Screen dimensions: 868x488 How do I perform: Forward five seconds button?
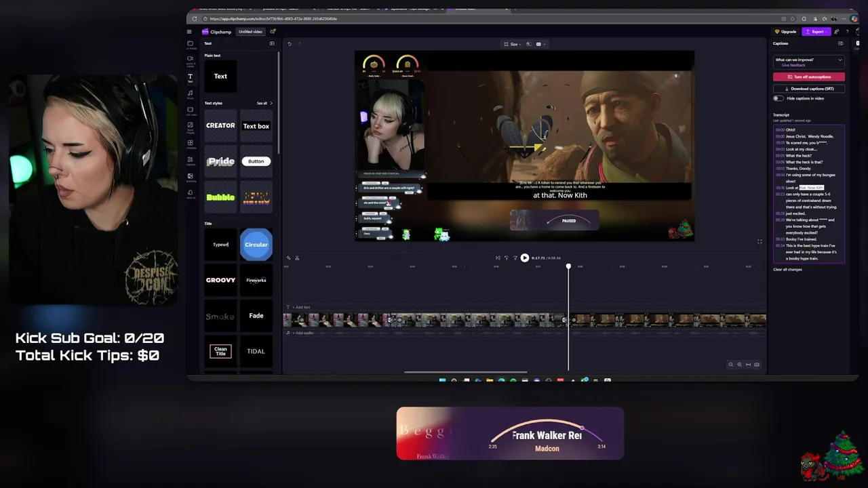(x=514, y=258)
